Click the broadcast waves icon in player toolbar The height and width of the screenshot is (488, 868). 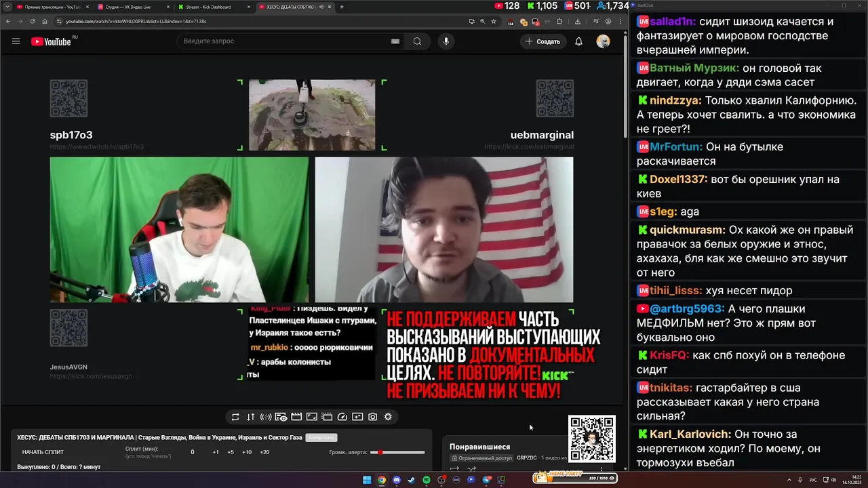(x=266, y=417)
